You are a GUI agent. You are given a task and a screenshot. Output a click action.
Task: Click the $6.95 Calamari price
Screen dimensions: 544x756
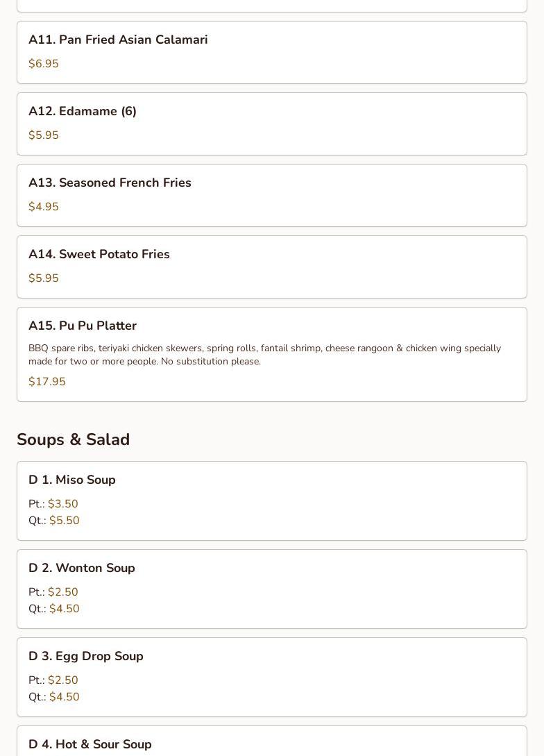click(43, 64)
